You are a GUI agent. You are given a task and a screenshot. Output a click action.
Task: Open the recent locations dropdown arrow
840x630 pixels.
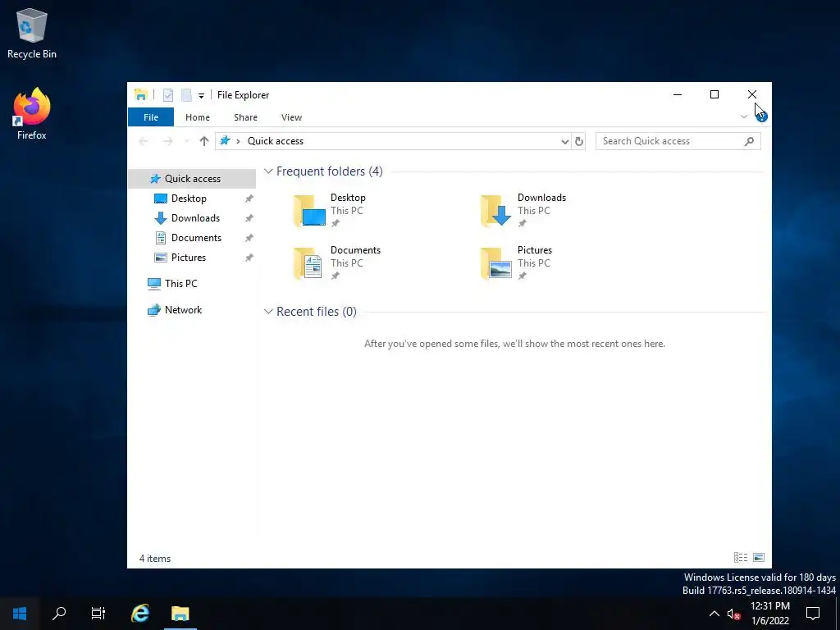[187, 141]
